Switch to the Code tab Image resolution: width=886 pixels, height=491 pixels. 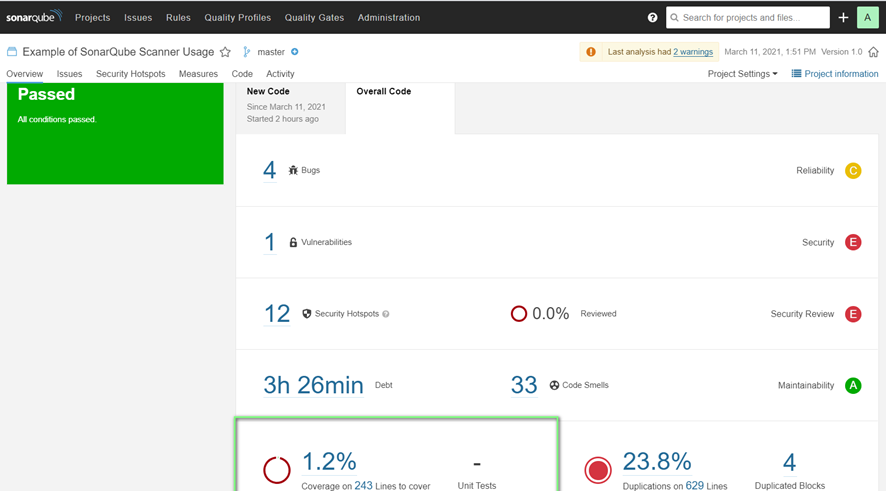click(x=242, y=74)
